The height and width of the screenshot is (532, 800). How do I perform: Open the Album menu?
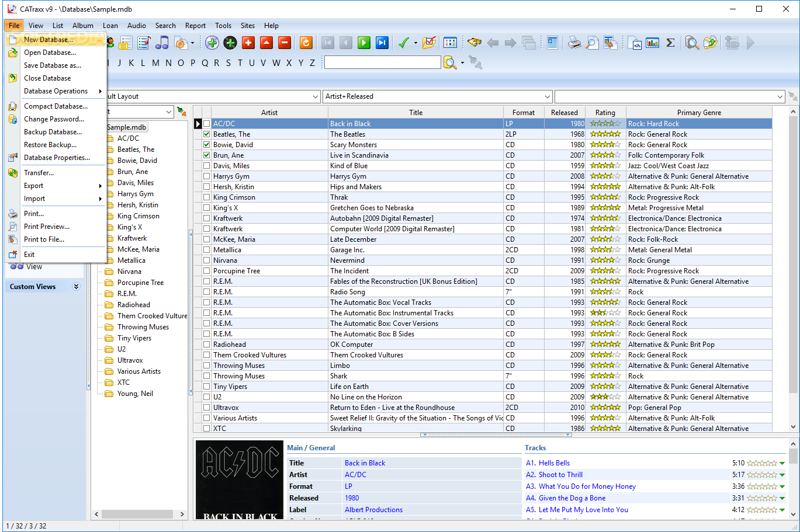tap(83, 26)
